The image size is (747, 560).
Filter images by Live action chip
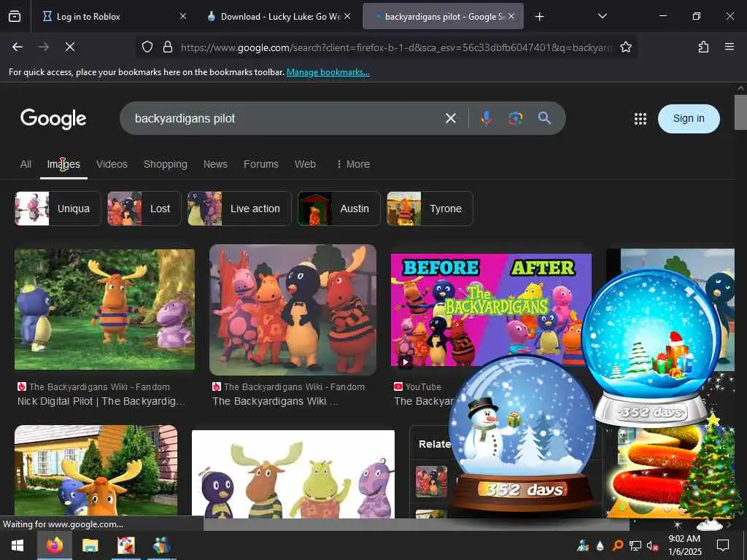tap(239, 209)
